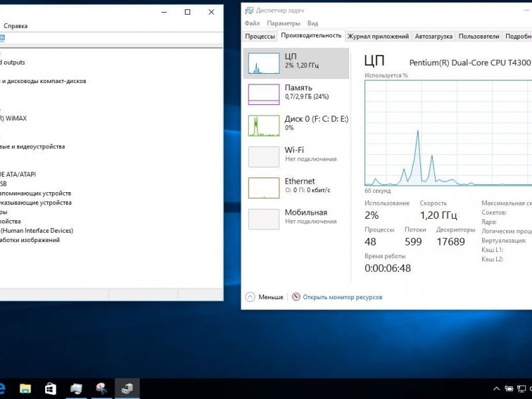This screenshot has height=399, width=532.
Task: Open the Вид menu in Task Manager
Action: click(313, 23)
